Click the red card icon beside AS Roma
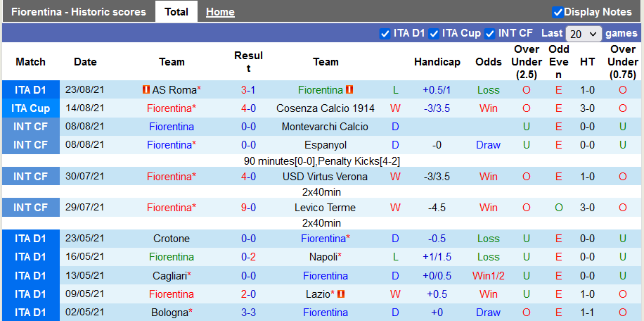Screen dimensions: 644x321 (x=146, y=90)
